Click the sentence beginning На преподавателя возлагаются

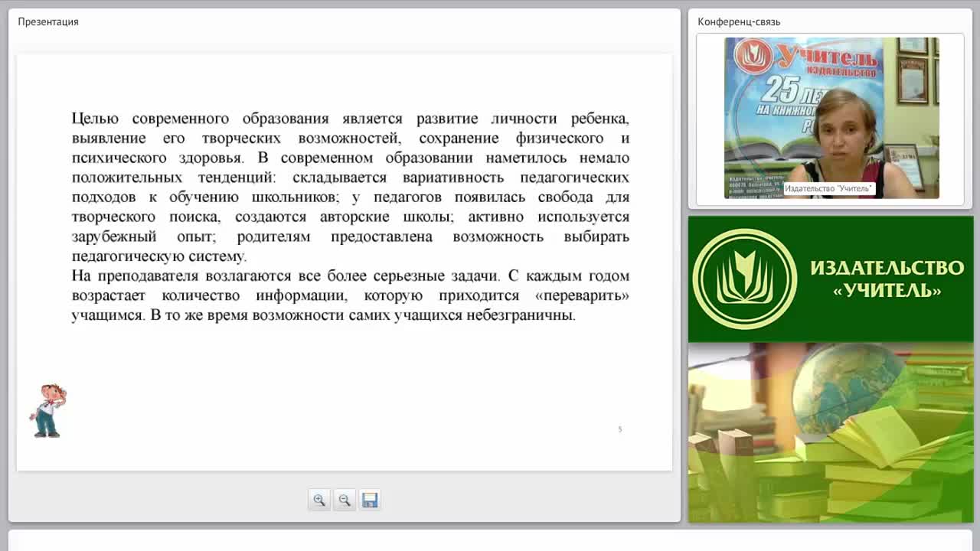point(286,275)
